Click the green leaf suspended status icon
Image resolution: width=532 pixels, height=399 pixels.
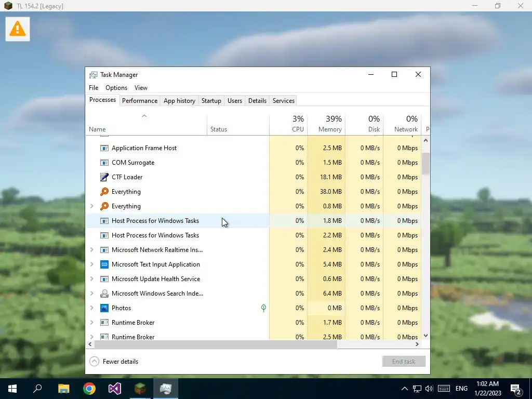coord(263,308)
